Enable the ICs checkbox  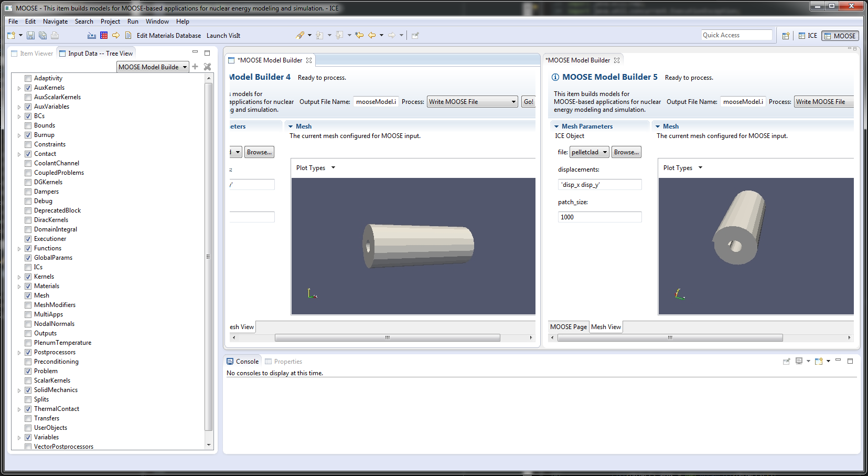click(28, 267)
